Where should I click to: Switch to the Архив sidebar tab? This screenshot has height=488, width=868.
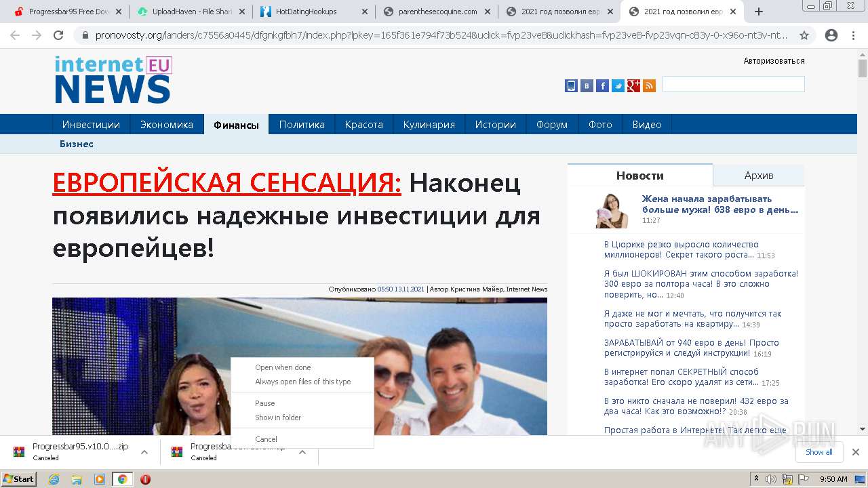pos(759,176)
